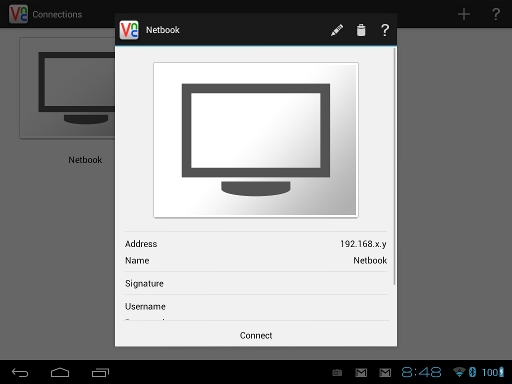
Task: Click the dialog's vertical scrollbar
Action: [395, 166]
